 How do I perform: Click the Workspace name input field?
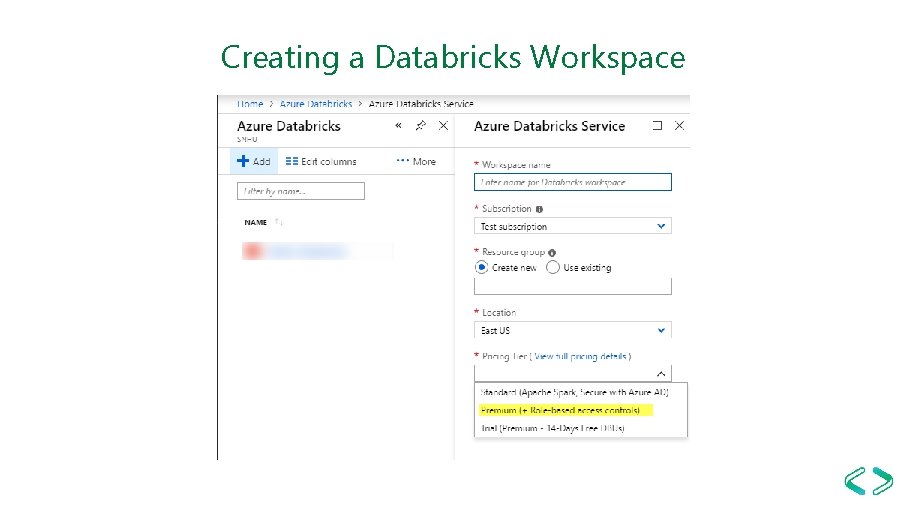click(x=573, y=182)
